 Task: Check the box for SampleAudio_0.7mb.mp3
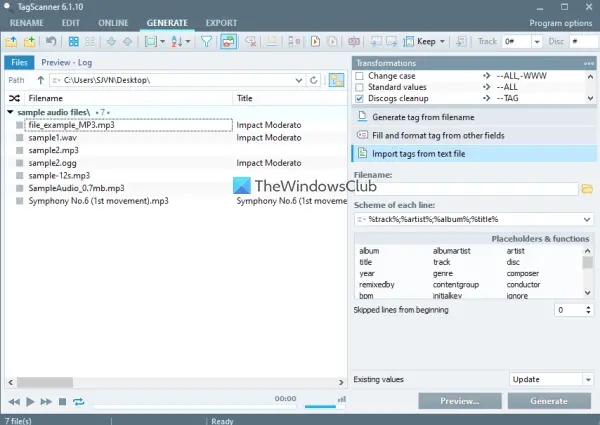click(x=19, y=188)
